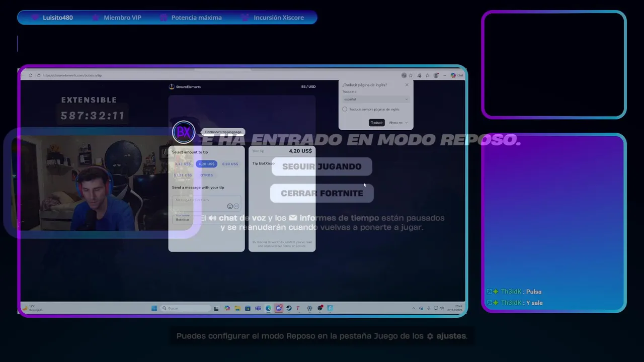
Task: Select the 6,90 US$ tip amount
Action: point(230,164)
